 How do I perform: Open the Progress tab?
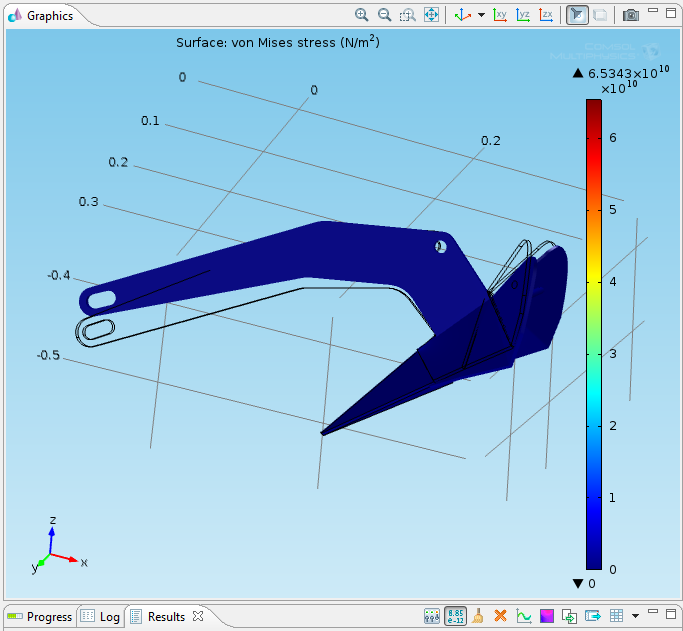click(x=40, y=617)
